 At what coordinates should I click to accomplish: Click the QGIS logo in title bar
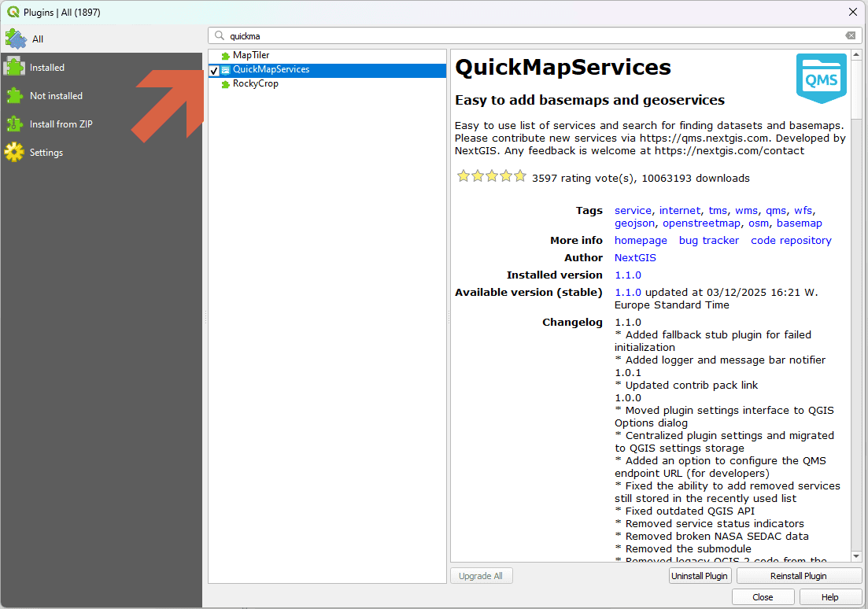pyautogui.click(x=13, y=12)
